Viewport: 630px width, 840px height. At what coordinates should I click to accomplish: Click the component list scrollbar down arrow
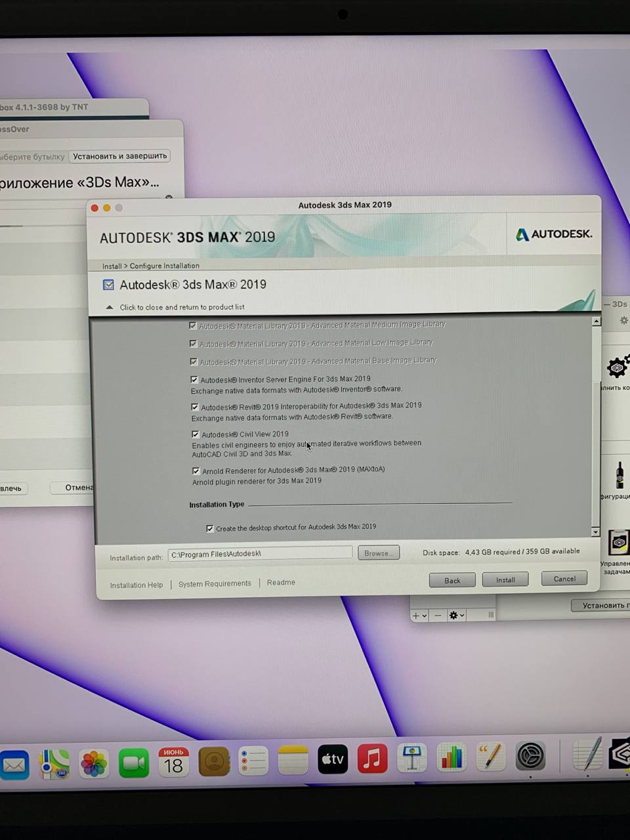(x=596, y=532)
